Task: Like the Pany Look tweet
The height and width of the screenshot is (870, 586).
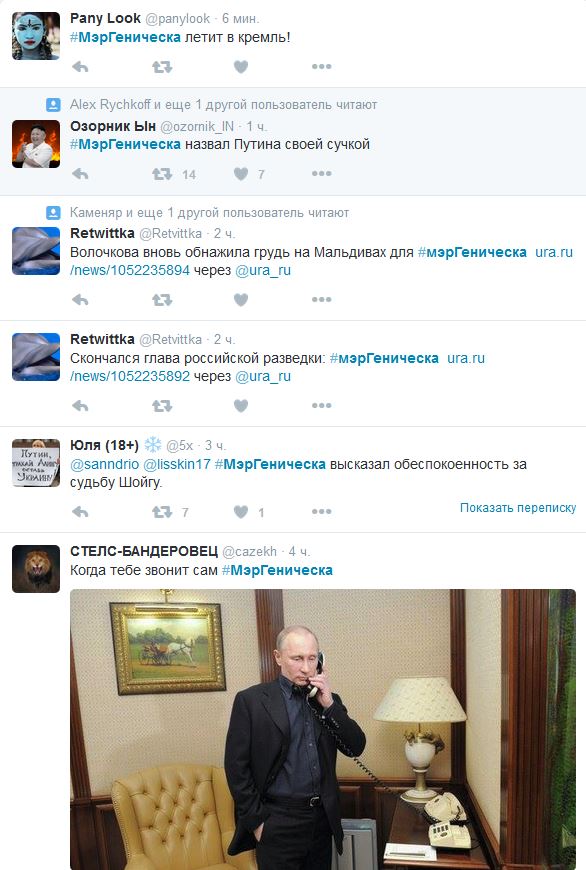Action: pos(241,67)
